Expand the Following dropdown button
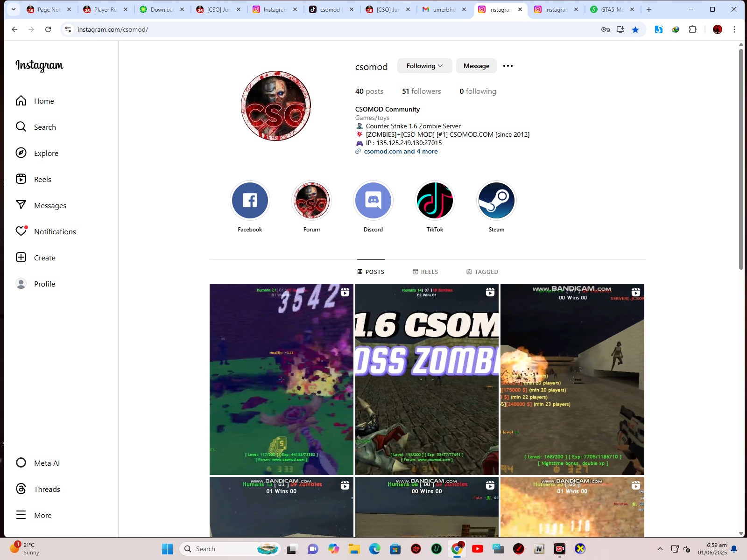 pyautogui.click(x=424, y=66)
